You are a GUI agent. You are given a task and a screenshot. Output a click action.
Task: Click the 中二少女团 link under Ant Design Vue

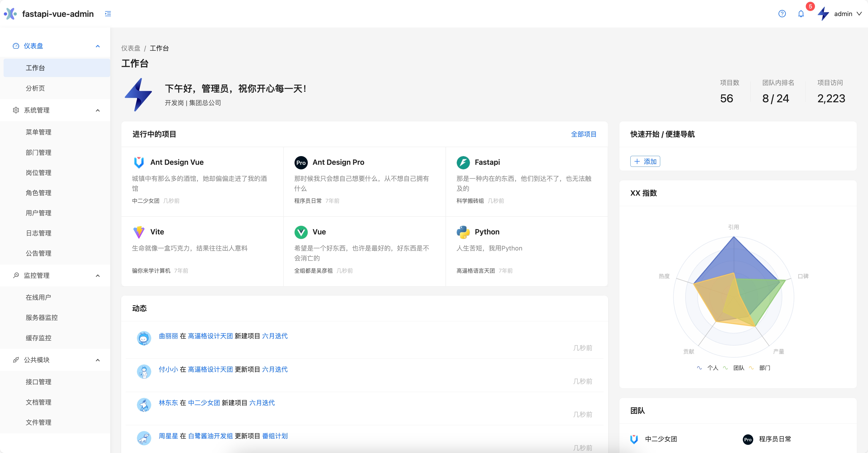[x=146, y=201]
